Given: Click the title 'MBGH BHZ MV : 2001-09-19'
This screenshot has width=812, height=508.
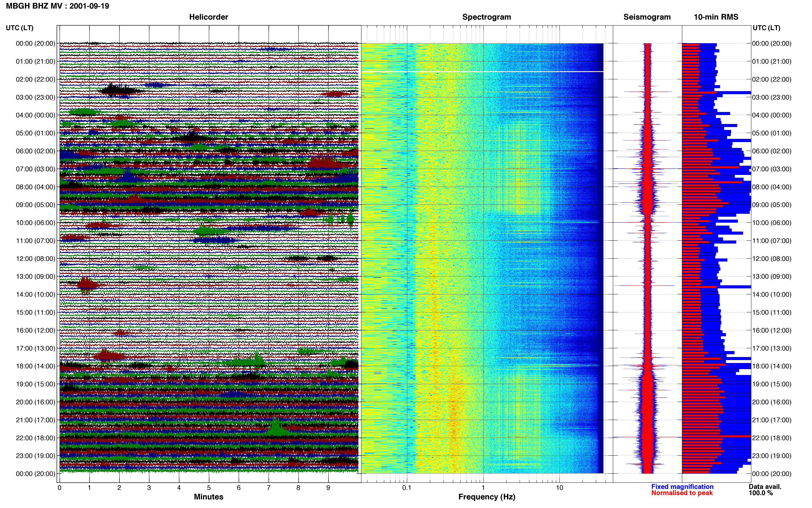Looking at the screenshot, I should pyautogui.click(x=57, y=6).
